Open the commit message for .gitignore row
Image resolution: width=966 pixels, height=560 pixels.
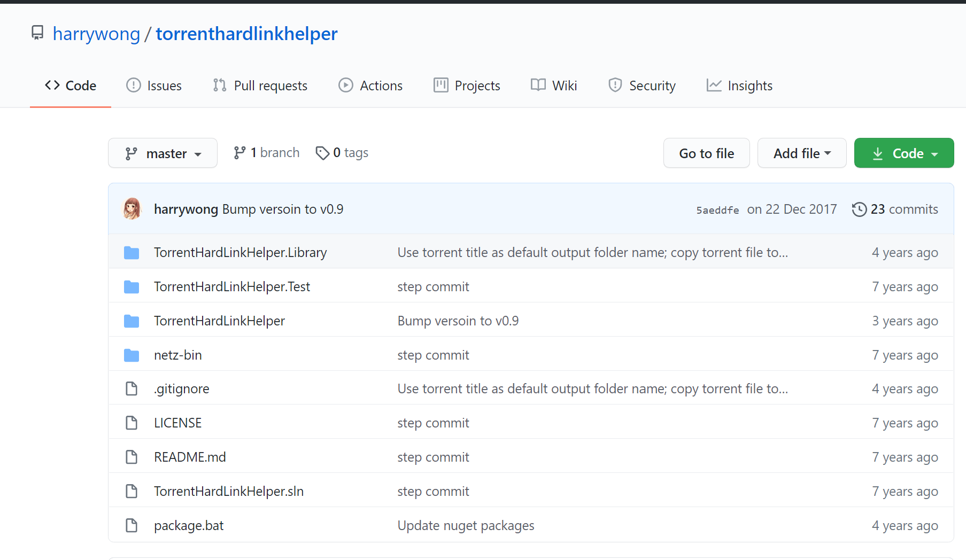593,389
